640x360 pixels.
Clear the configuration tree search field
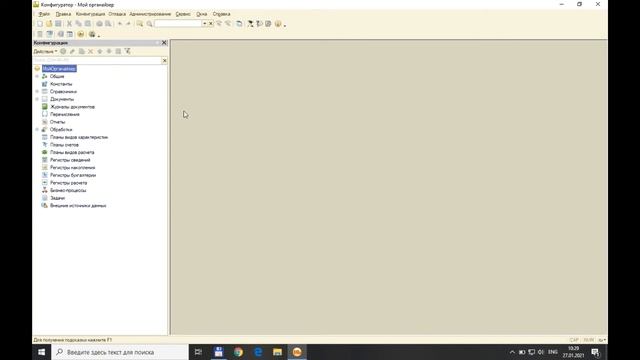tap(164, 60)
